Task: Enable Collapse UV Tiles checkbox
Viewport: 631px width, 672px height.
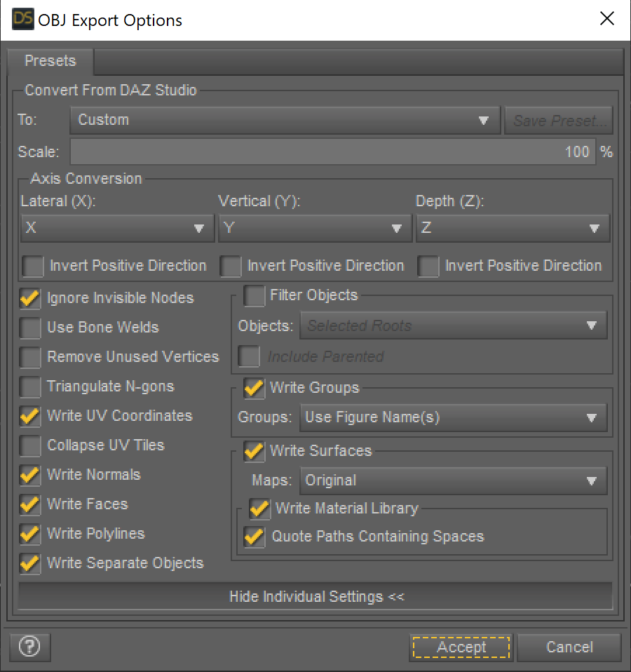Action: 30,445
